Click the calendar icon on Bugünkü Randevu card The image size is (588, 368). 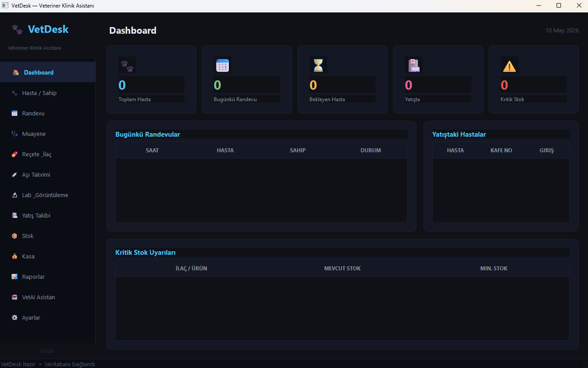click(x=222, y=66)
